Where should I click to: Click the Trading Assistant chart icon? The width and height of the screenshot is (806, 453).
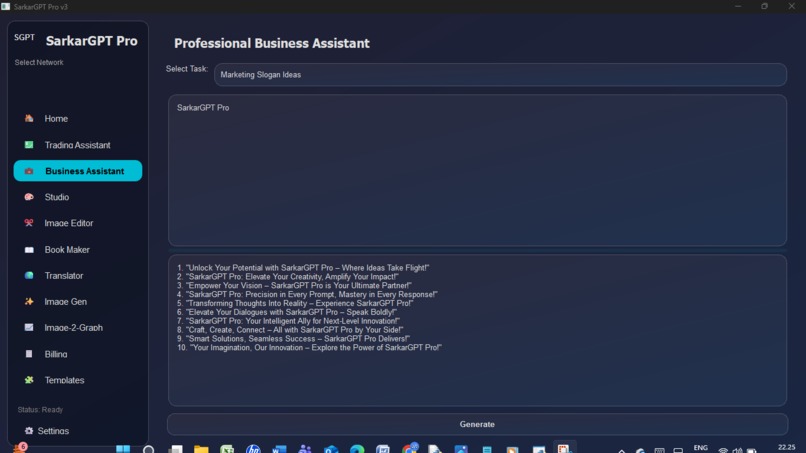29,145
